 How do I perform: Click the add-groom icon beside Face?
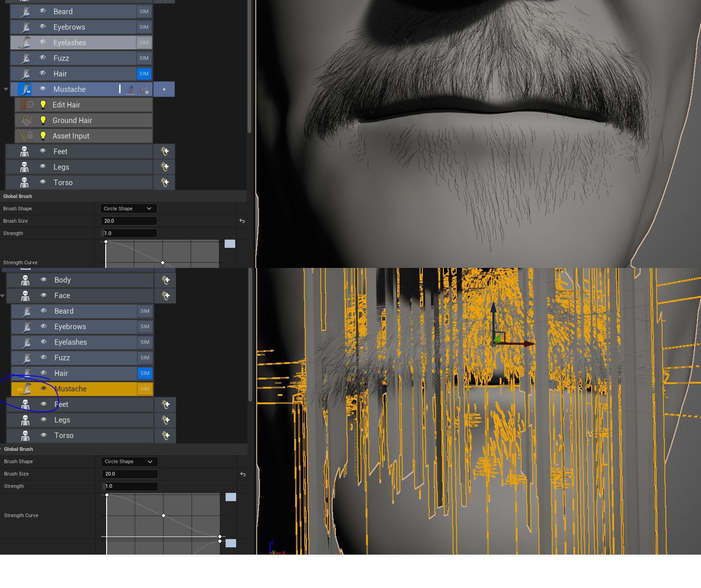pos(166,296)
